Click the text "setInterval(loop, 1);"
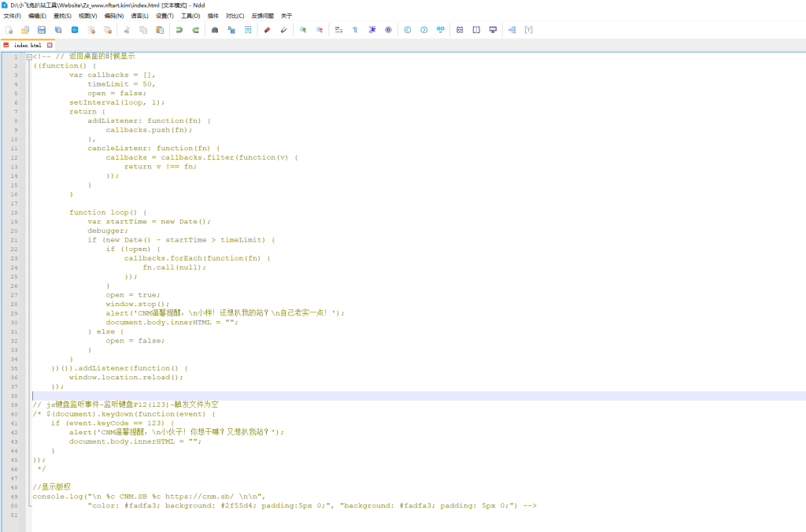The width and height of the screenshot is (806, 532). pyautogui.click(x=117, y=102)
